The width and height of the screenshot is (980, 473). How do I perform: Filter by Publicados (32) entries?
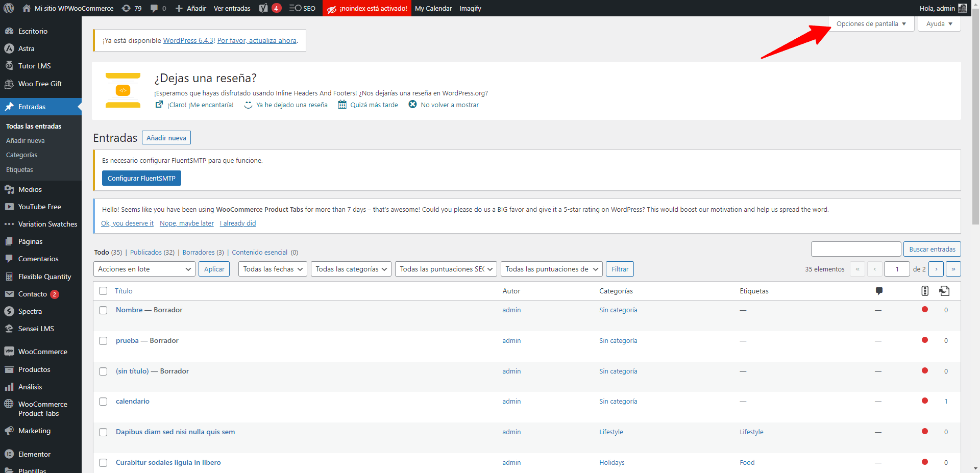[152, 252]
